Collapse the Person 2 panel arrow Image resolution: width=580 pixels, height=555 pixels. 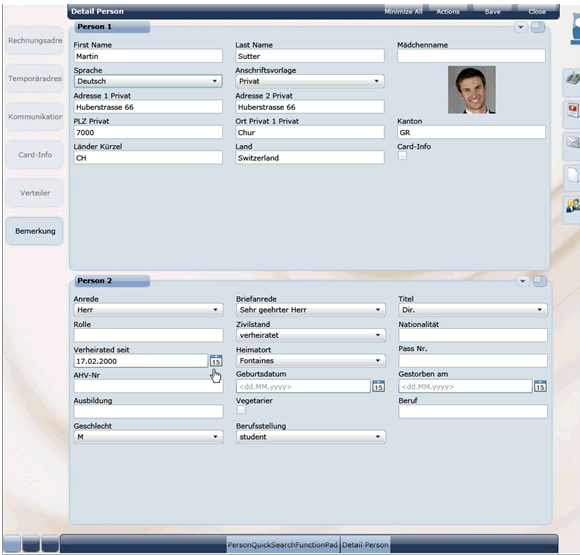point(522,281)
